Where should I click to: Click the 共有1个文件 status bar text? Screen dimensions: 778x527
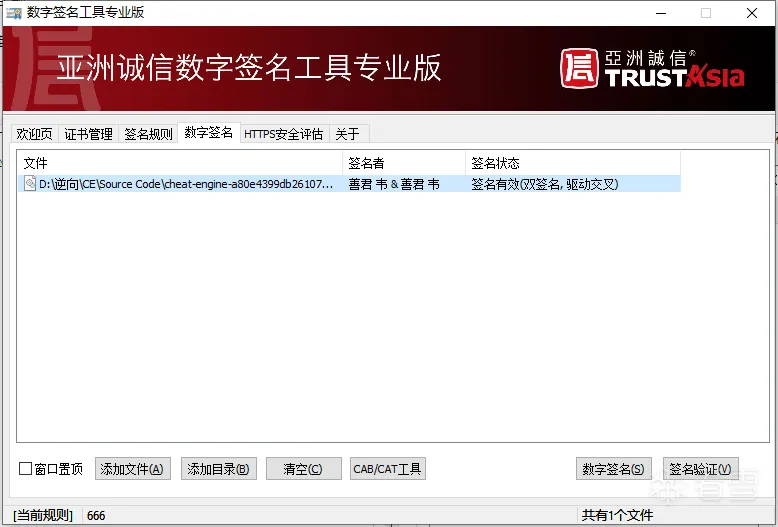(x=617, y=515)
